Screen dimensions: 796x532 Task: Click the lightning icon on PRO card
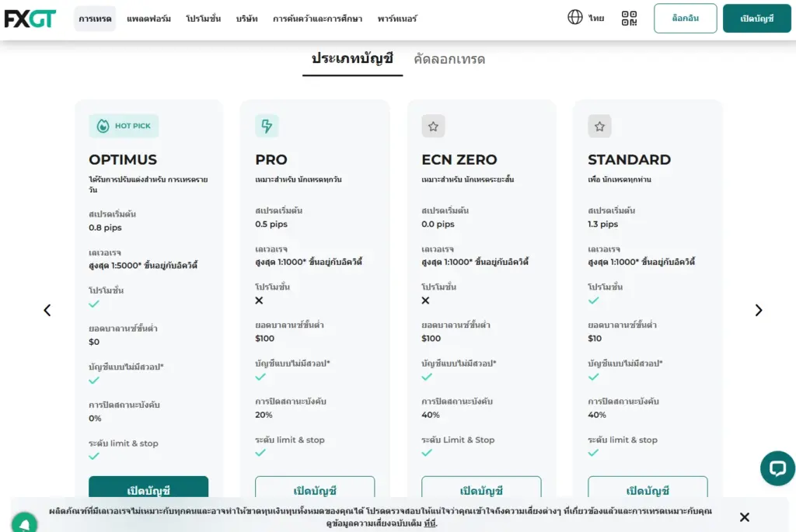pos(267,126)
